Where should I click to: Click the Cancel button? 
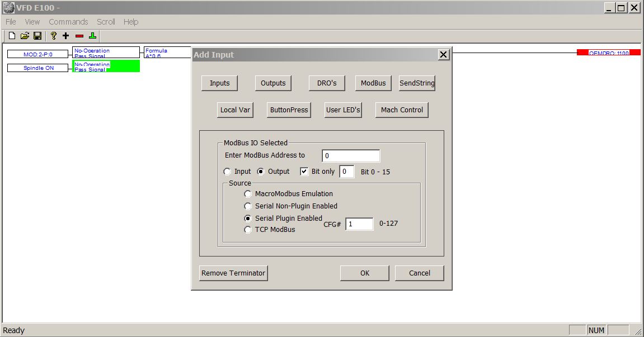[x=419, y=273]
